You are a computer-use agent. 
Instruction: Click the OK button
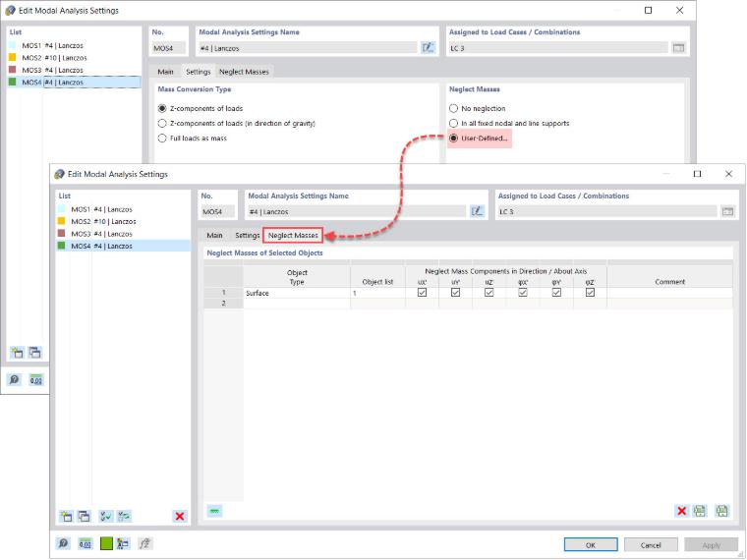click(591, 544)
